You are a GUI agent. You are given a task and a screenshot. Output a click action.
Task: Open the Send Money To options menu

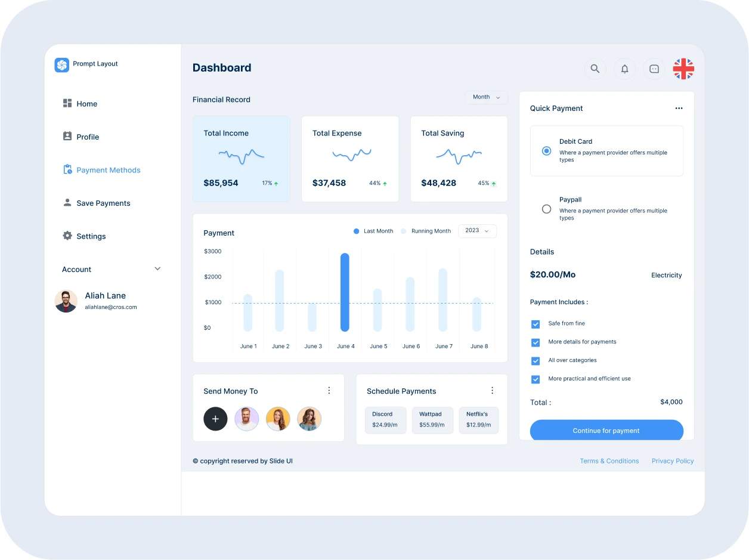coord(329,390)
